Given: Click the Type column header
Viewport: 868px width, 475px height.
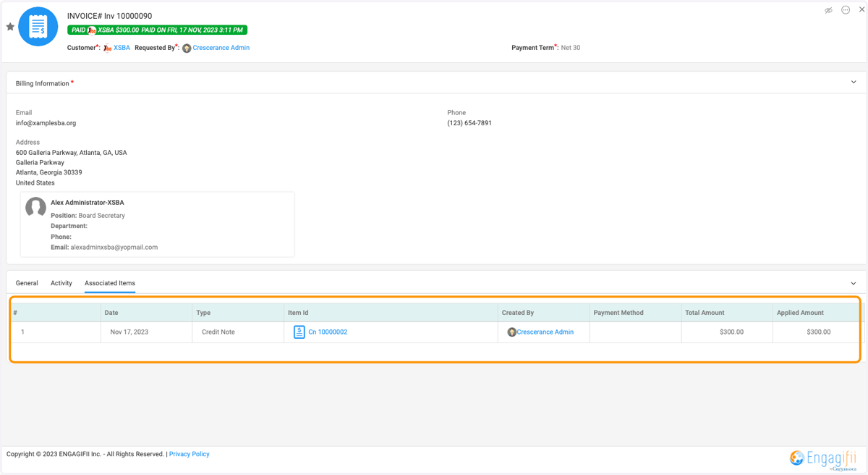Looking at the screenshot, I should pos(239,313).
